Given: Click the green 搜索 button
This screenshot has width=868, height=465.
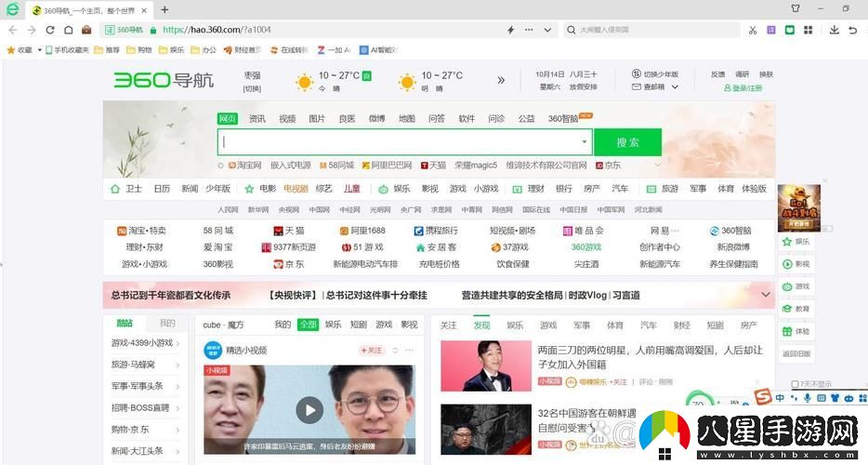Looking at the screenshot, I should pyautogui.click(x=627, y=142).
